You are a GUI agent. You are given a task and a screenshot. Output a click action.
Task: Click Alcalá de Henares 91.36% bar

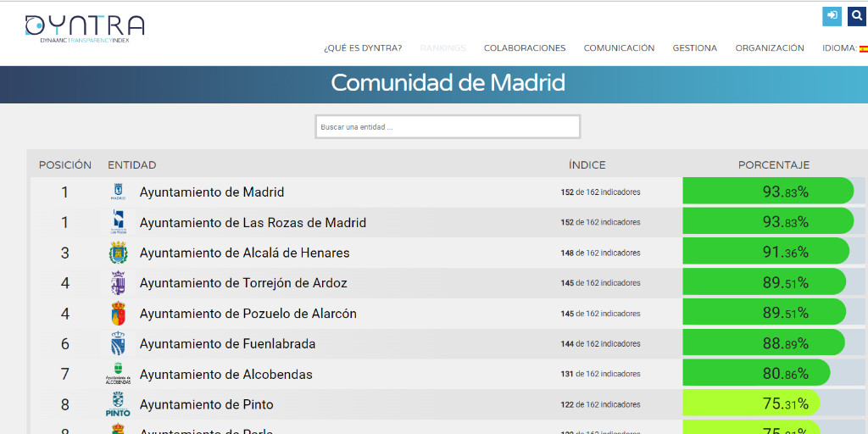tap(766, 251)
